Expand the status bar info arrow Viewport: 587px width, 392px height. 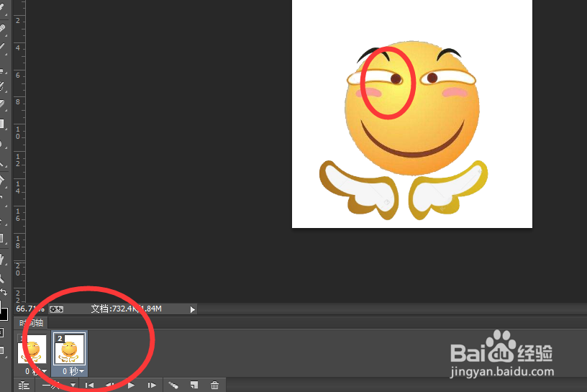coord(192,309)
